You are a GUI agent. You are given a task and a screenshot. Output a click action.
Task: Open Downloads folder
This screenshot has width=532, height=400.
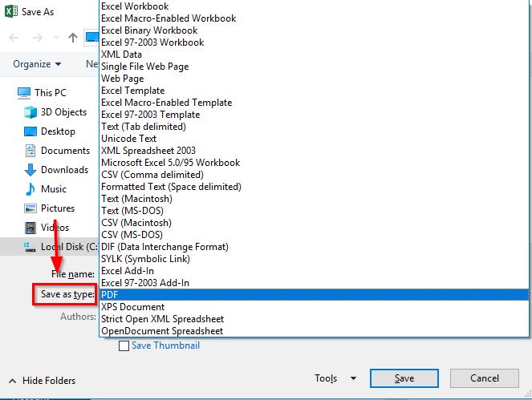click(x=64, y=170)
